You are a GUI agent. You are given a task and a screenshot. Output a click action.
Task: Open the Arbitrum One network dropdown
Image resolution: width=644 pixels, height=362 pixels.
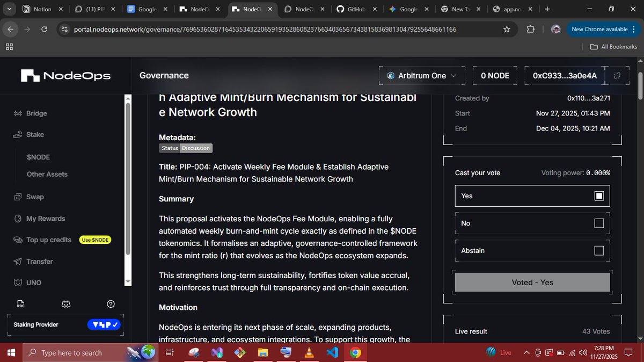click(422, 76)
